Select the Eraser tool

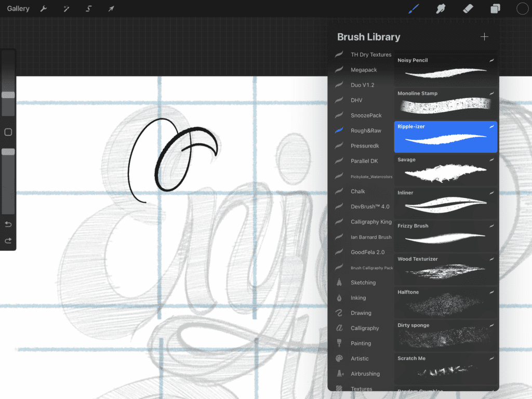[x=468, y=8]
